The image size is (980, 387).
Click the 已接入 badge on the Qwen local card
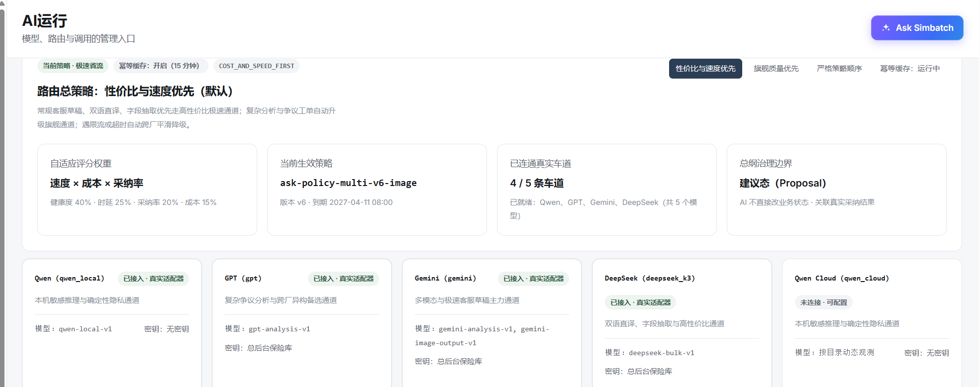pos(153,279)
